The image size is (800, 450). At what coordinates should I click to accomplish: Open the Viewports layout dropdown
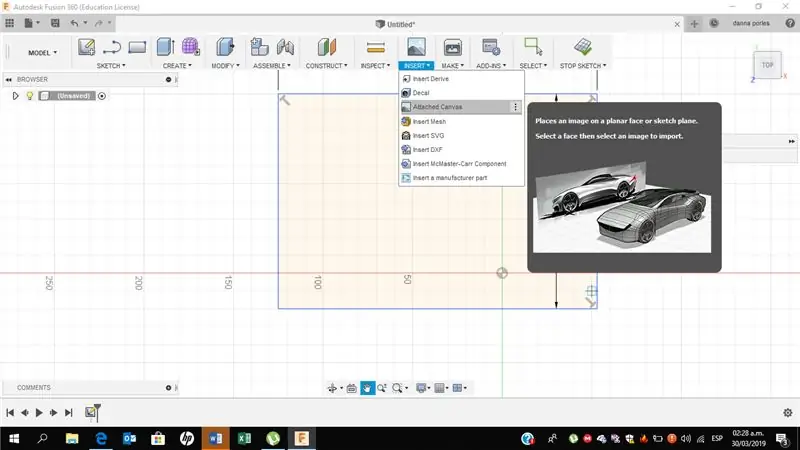coord(460,388)
